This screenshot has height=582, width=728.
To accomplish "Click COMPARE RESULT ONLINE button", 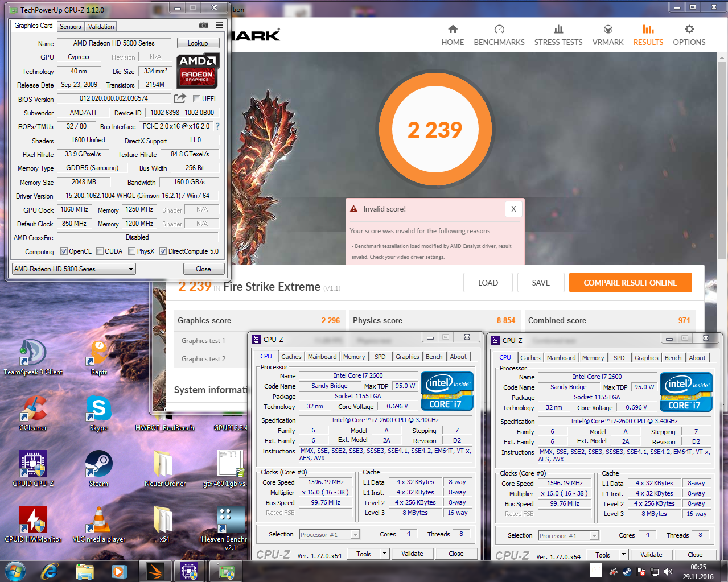I will (x=630, y=283).
